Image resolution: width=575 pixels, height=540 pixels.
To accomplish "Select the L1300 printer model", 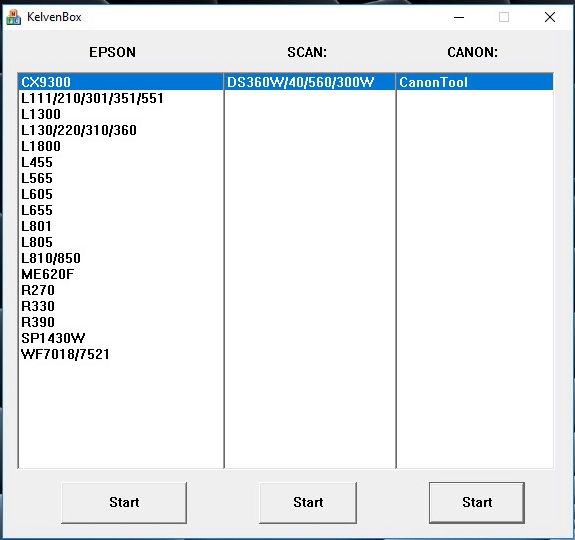I will pyautogui.click(x=121, y=114).
